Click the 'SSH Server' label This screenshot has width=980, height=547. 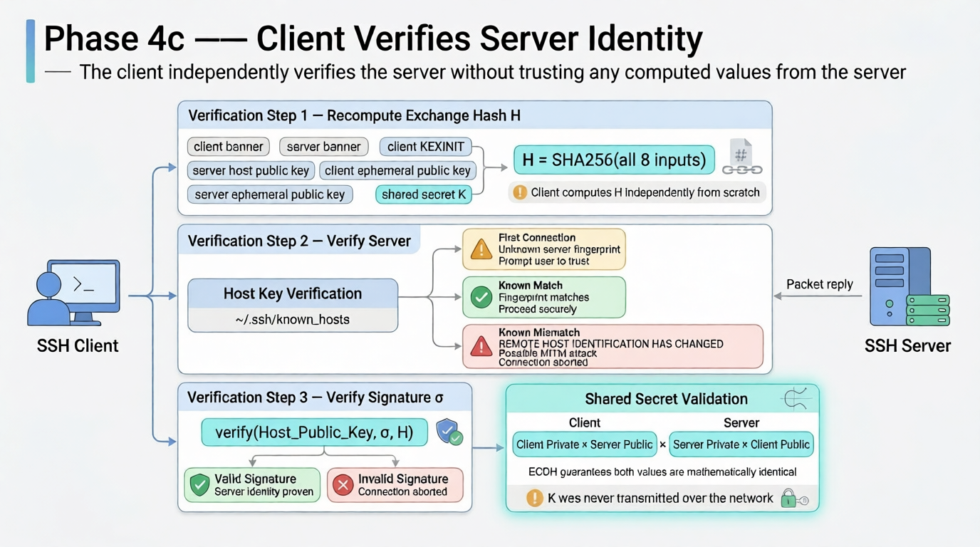(x=907, y=346)
